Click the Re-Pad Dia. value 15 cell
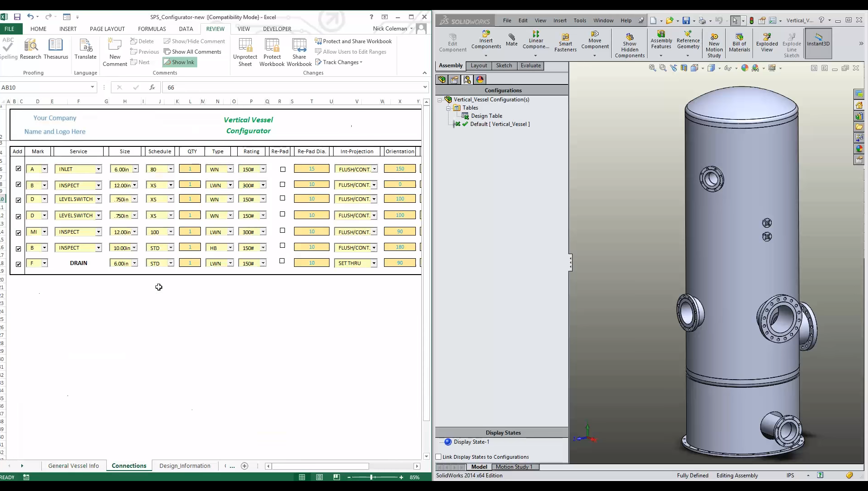The image size is (868, 491). (312, 169)
